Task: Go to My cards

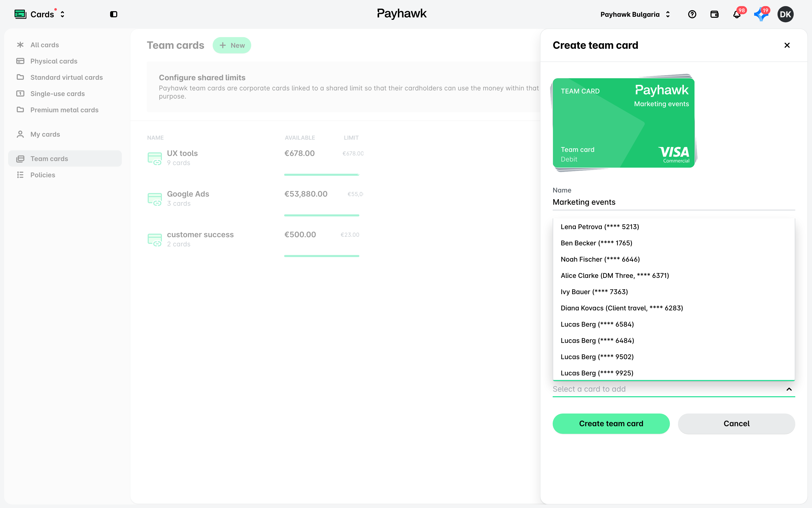Action: point(65,134)
